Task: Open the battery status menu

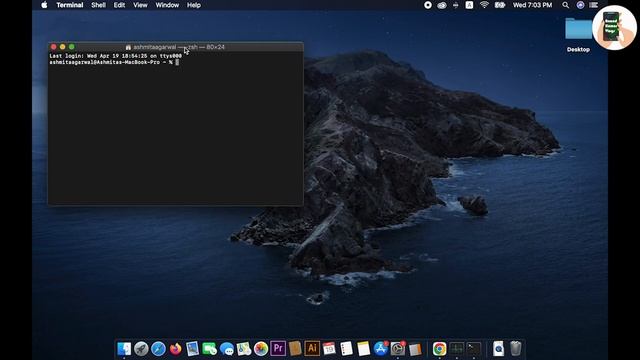Action: tap(500, 5)
